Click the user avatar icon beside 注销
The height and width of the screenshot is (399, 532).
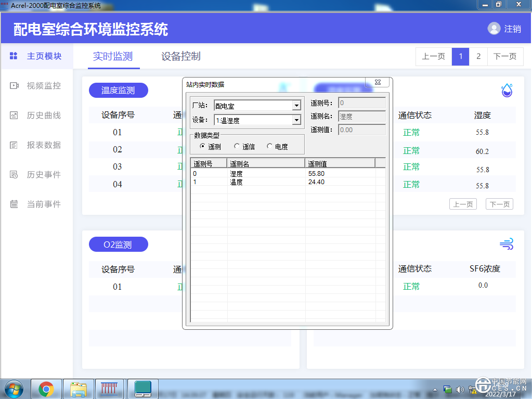point(494,29)
